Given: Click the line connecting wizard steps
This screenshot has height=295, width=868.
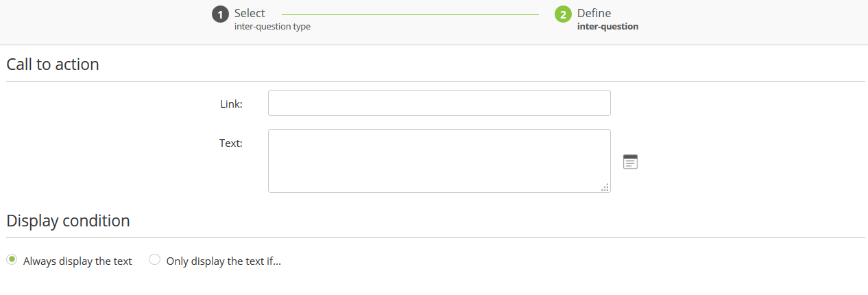Looking at the screenshot, I should pyautogui.click(x=410, y=14).
